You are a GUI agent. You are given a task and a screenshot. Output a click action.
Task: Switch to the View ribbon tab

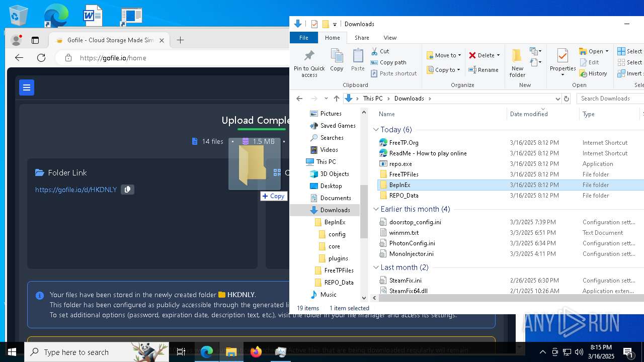tap(390, 38)
